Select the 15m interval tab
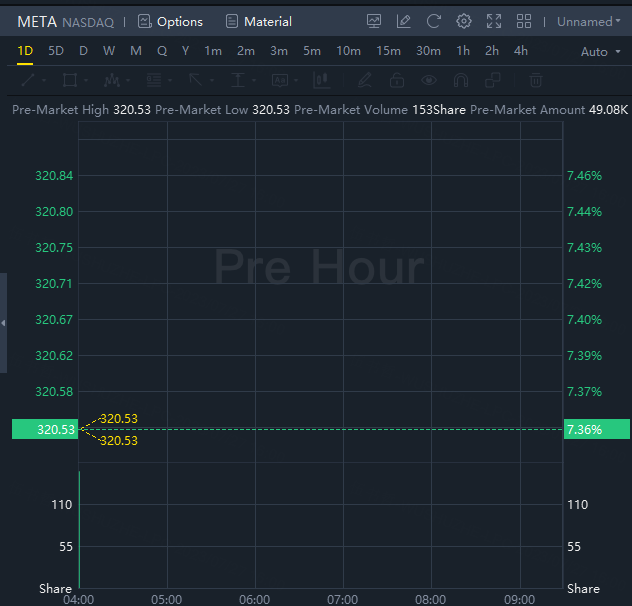 click(388, 51)
